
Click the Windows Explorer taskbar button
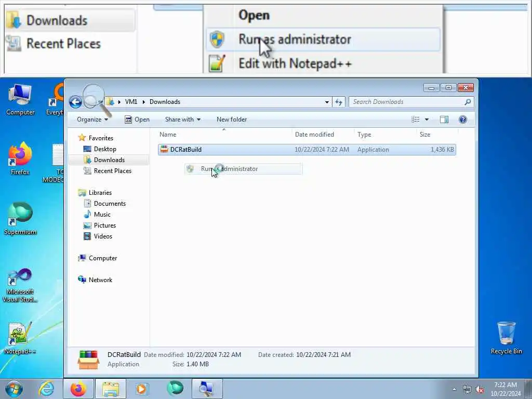click(x=111, y=389)
